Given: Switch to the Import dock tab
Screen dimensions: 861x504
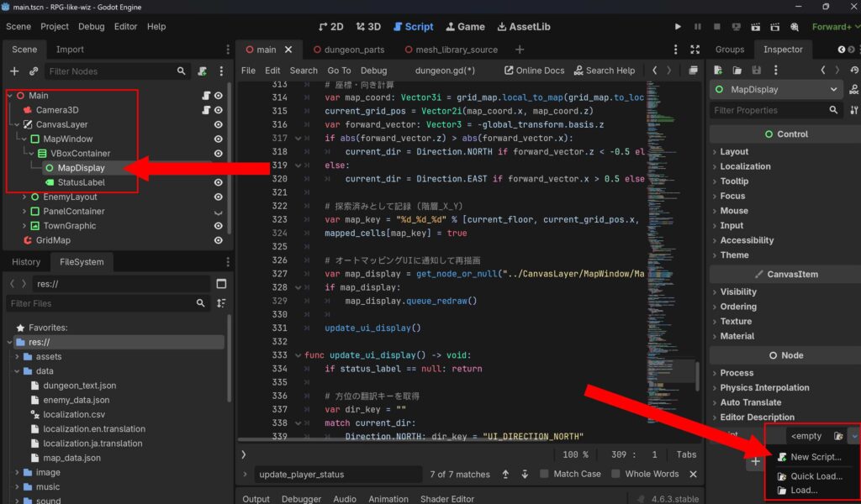Looking at the screenshot, I should click(70, 50).
